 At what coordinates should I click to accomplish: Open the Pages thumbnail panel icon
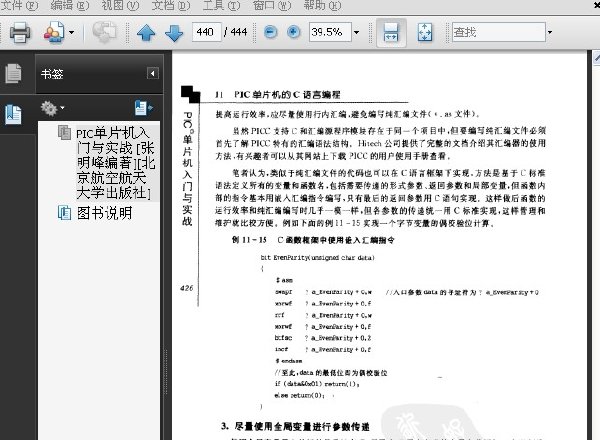coord(14,73)
